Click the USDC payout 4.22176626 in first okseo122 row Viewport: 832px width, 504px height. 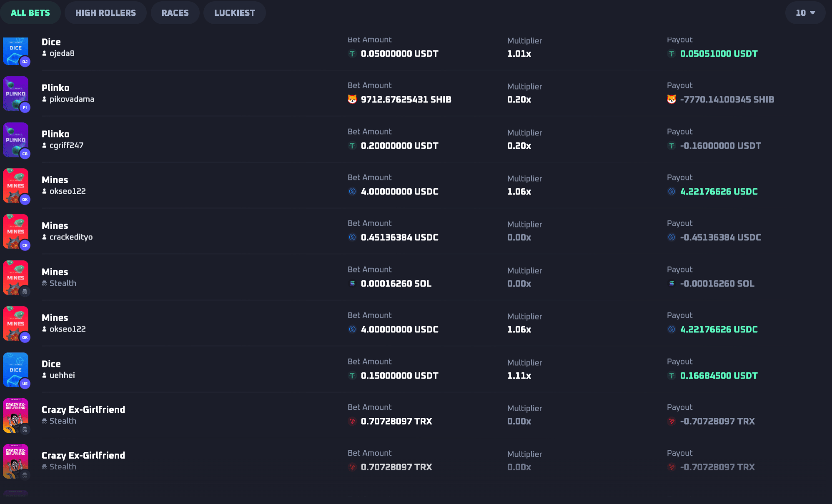(719, 192)
